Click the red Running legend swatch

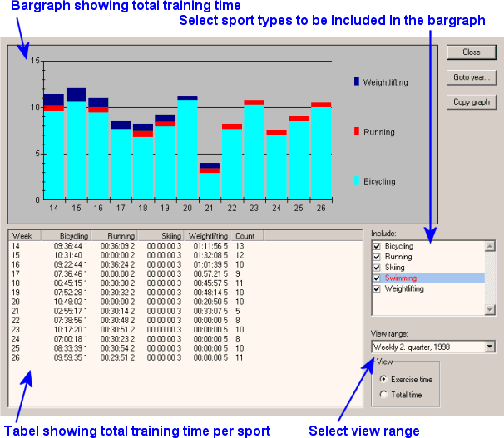click(x=357, y=131)
